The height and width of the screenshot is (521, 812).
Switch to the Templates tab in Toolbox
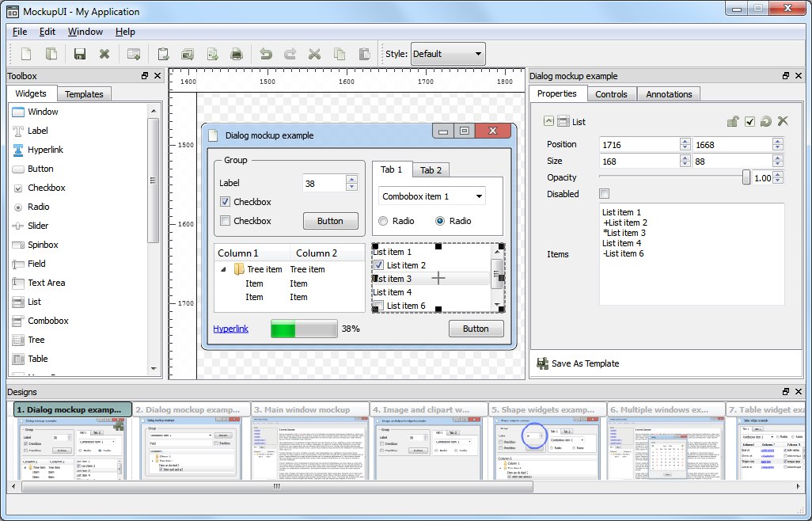(x=84, y=94)
